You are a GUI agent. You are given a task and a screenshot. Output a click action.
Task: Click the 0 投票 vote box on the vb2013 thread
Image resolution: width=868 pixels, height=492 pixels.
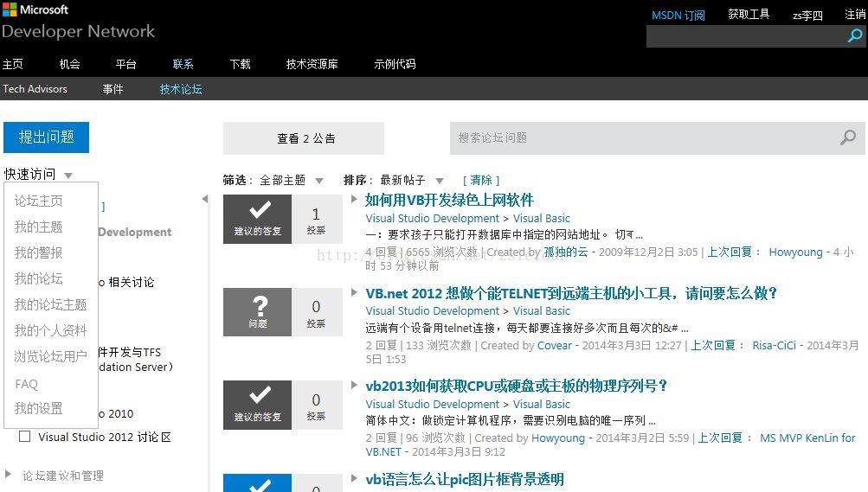[x=316, y=405]
